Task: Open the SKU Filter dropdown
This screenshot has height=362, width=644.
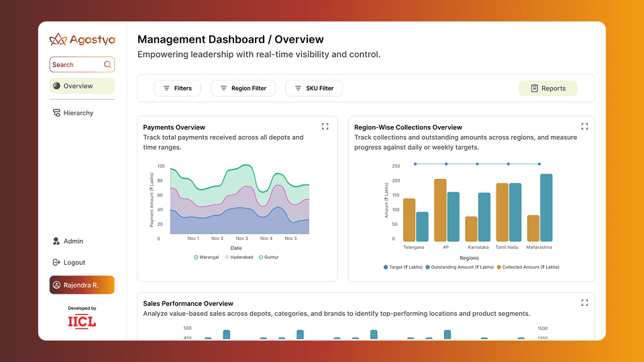Action: 314,88
